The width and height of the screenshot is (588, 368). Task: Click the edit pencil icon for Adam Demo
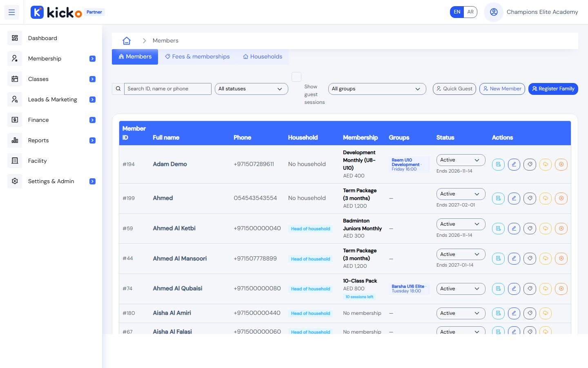coord(514,164)
